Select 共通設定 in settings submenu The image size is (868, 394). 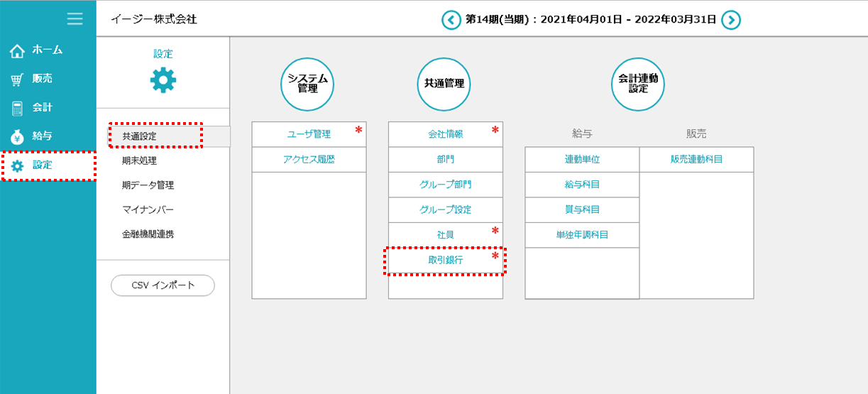click(x=139, y=136)
